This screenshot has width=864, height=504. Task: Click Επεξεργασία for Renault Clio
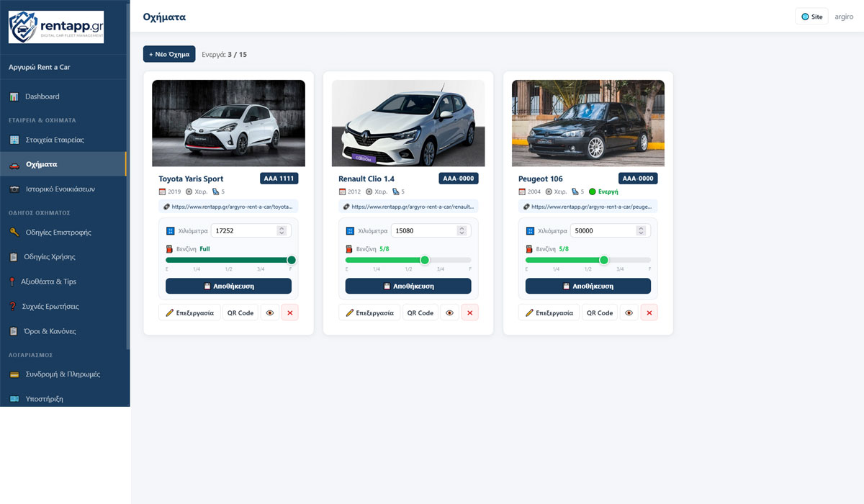pyautogui.click(x=369, y=312)
